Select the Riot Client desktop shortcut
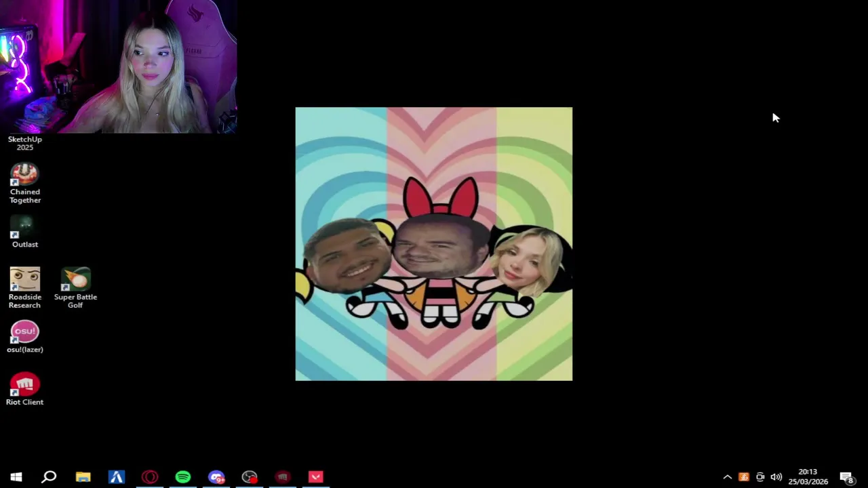Screen dimensions: 868x488 click(x=24, y=389)
